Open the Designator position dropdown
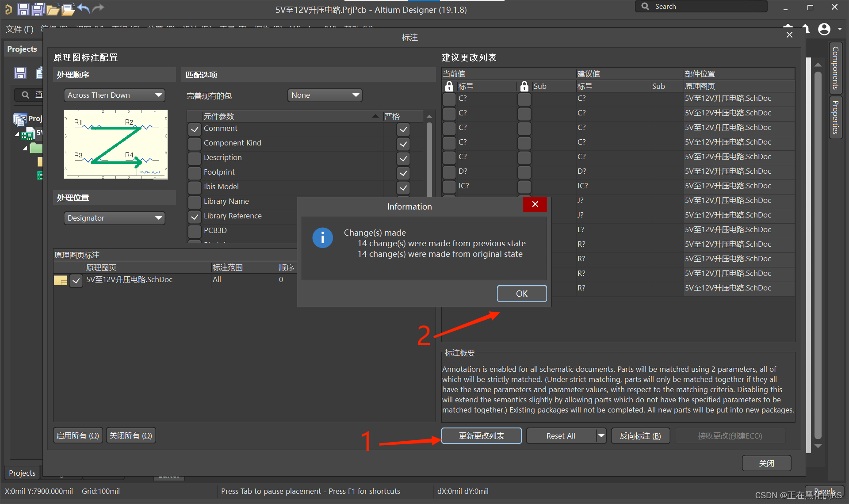The image size is (849, 504). [114, 218]
